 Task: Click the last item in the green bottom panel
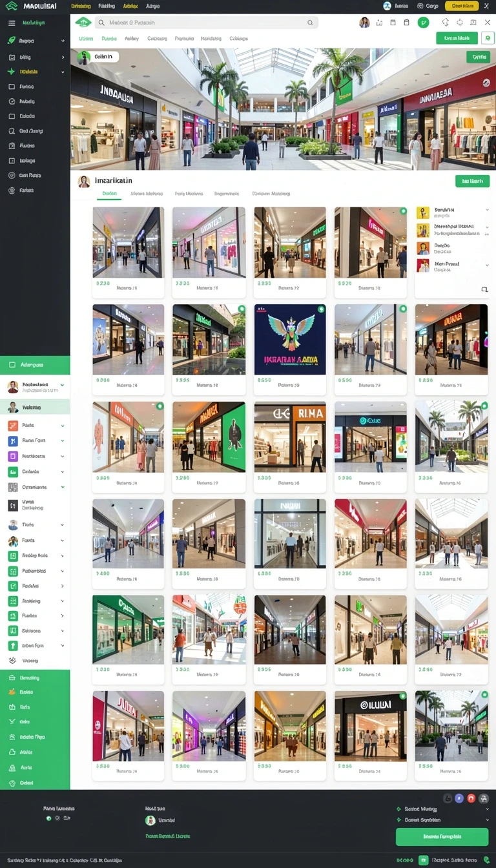pos(35,783)
